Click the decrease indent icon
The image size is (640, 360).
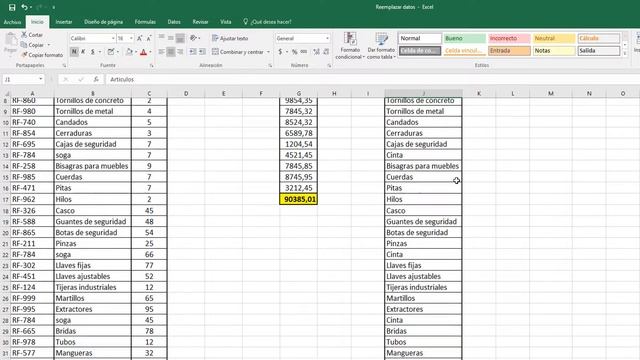pyautogui.click(x=193, y=52)
